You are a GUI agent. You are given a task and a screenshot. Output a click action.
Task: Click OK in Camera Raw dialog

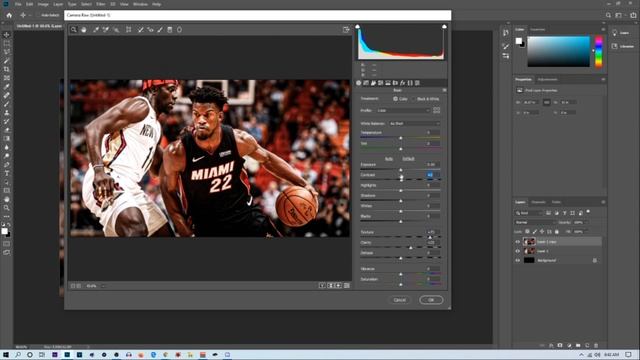pos(431,300)
